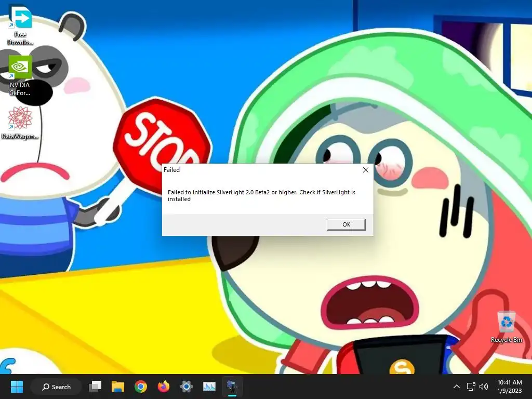Select the Recycle Bin icon
Viewport: 532px width, 399px height.
506,327
